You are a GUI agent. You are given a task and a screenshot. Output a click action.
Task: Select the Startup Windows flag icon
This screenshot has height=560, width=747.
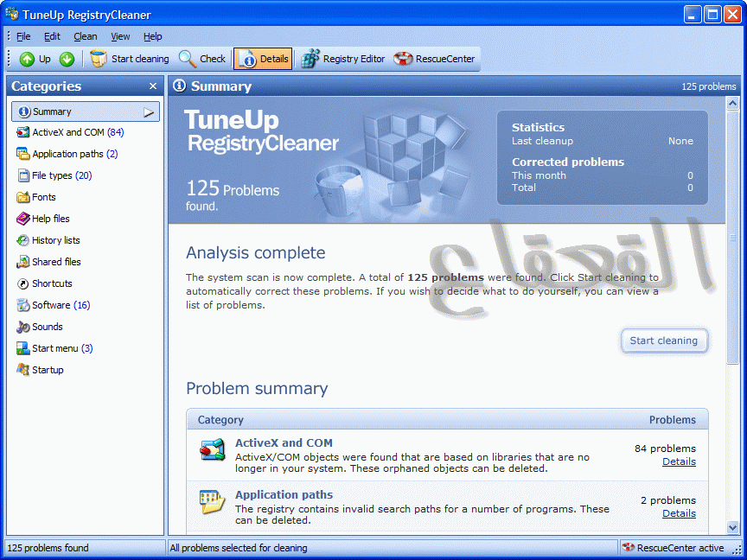(x=22, y=370)
